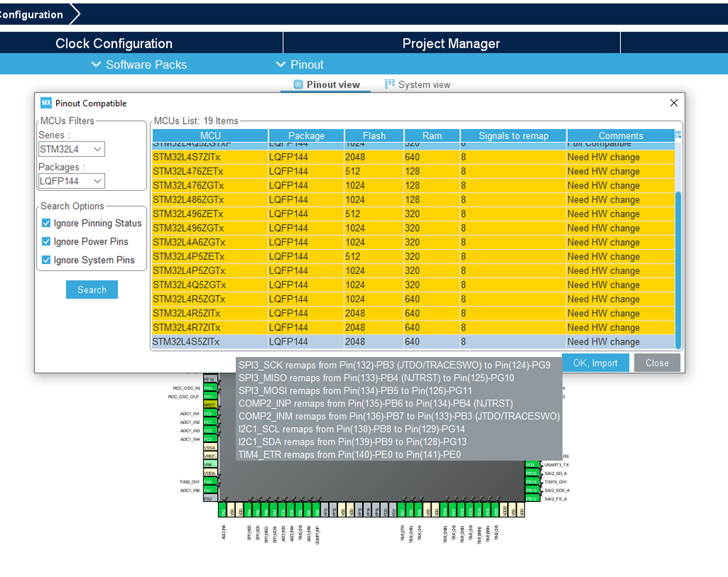Select the STM32L4R5ZGTx row
The image size is (728, 577).
pos(414,299)
